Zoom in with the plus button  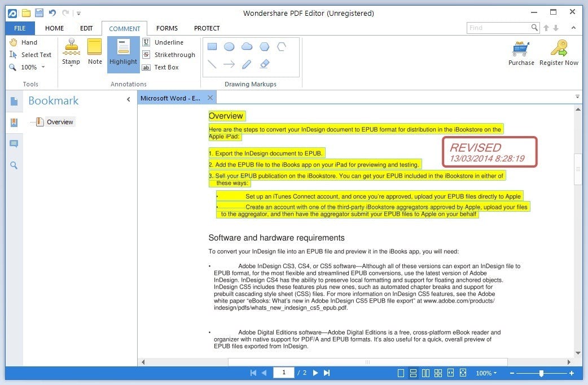pos(572,373)
